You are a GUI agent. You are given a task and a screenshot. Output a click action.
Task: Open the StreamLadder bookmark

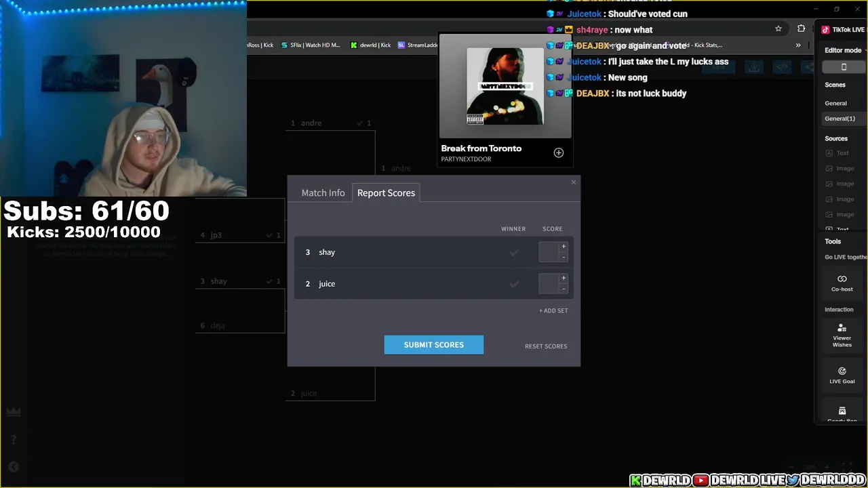click(418, 45)
